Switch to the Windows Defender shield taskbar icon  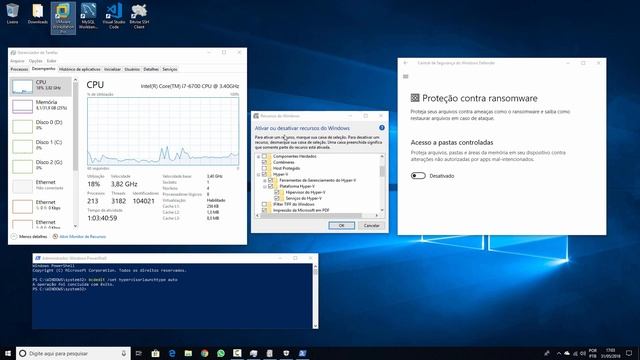tap(286, 353)
